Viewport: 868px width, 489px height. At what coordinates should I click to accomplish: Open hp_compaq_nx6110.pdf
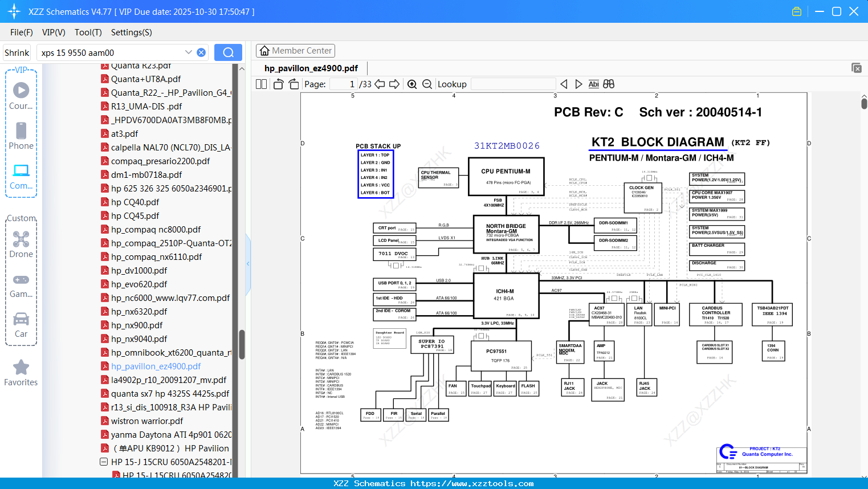tap(156, 257)
